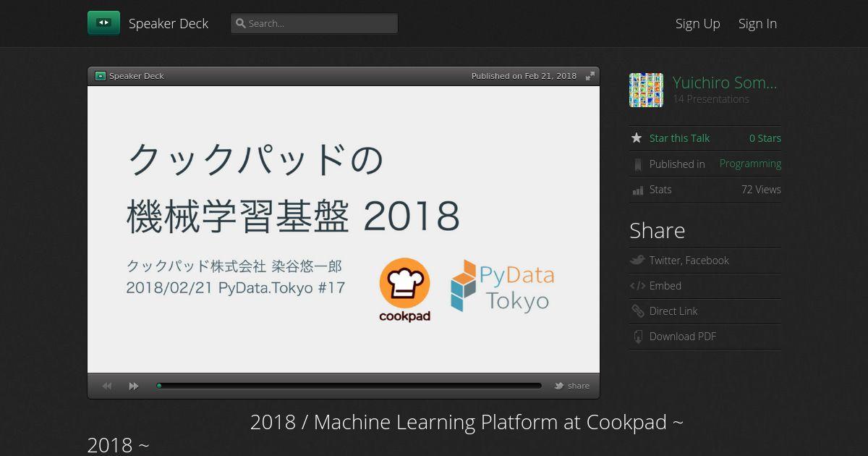
Task: Click the magnifier icon in the search box
Action: tap(241, 23)
